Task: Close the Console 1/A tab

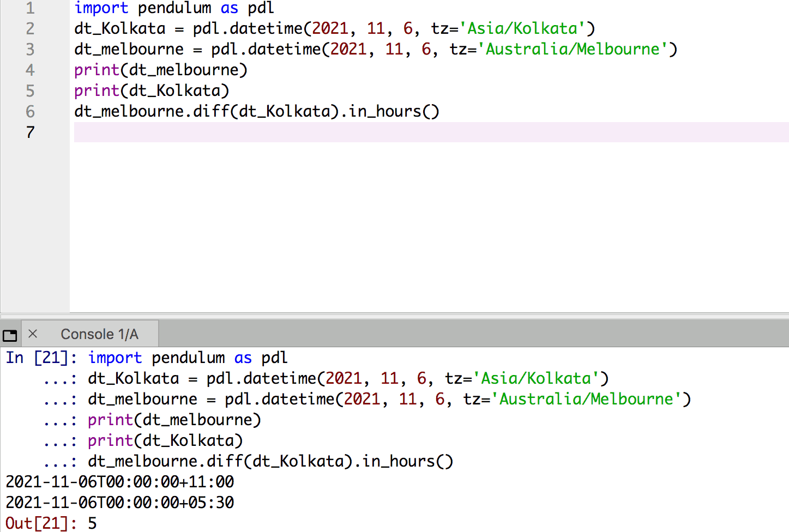Action: tap(33, 334)
